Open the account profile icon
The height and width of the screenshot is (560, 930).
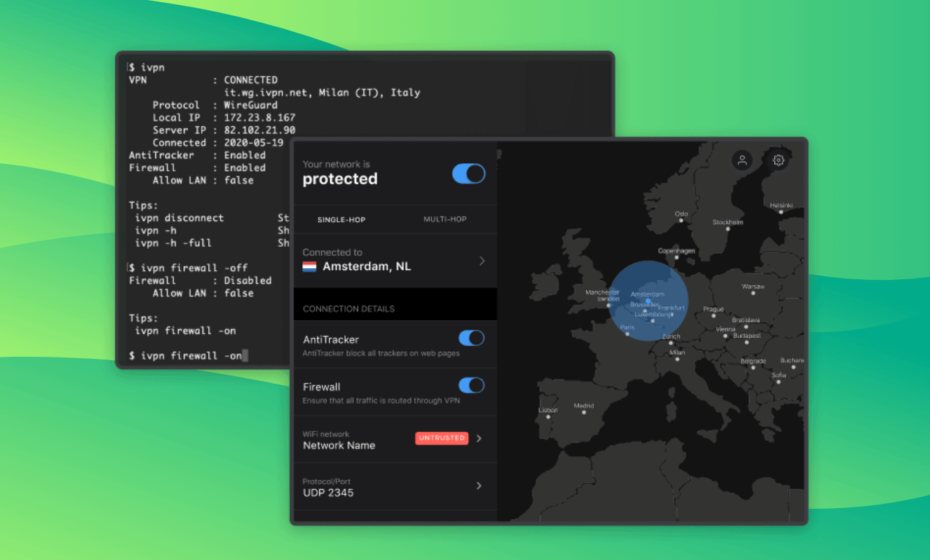pyautogui.click(x=742, y=160)
